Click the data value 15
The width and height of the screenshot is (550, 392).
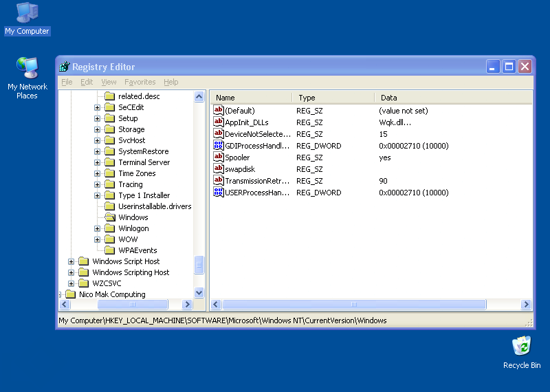383,134
